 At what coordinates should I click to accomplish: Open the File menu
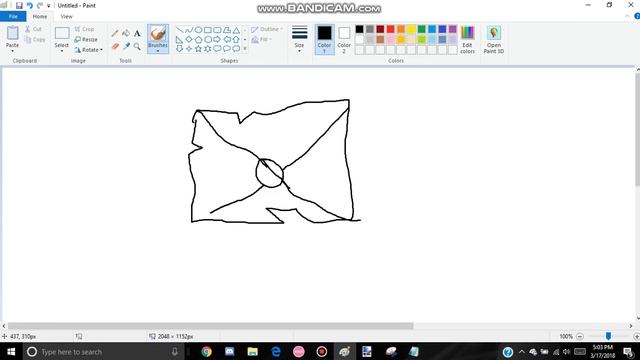[x=13, y=16]
